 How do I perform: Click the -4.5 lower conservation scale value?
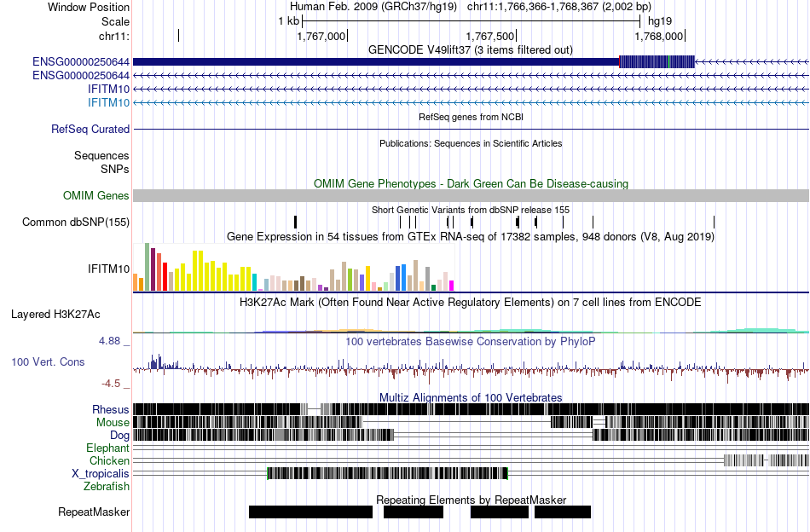111,384
